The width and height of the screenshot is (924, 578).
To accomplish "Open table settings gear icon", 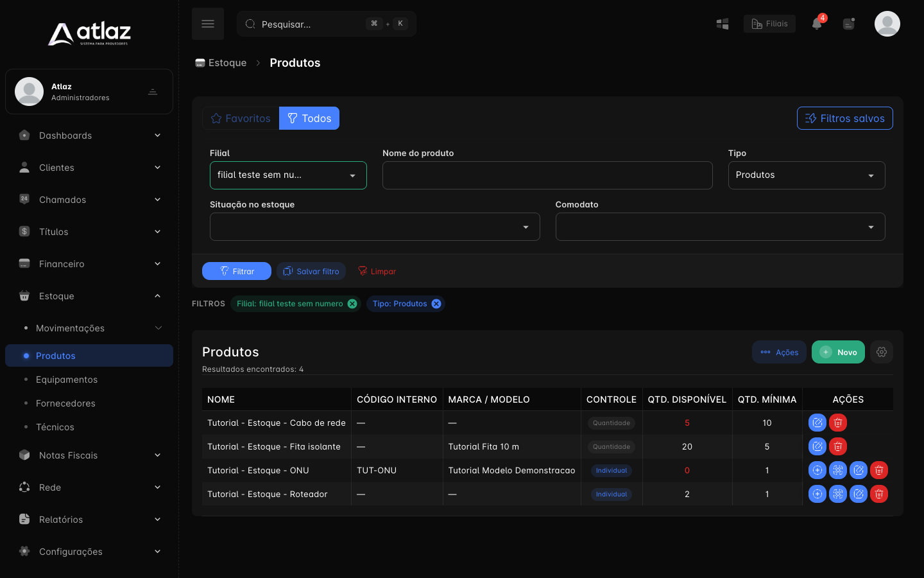I will tap(882, 352).
